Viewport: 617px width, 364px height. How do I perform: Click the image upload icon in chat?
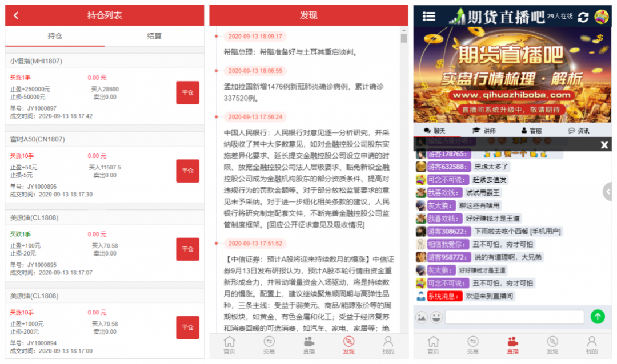point(422,317)
